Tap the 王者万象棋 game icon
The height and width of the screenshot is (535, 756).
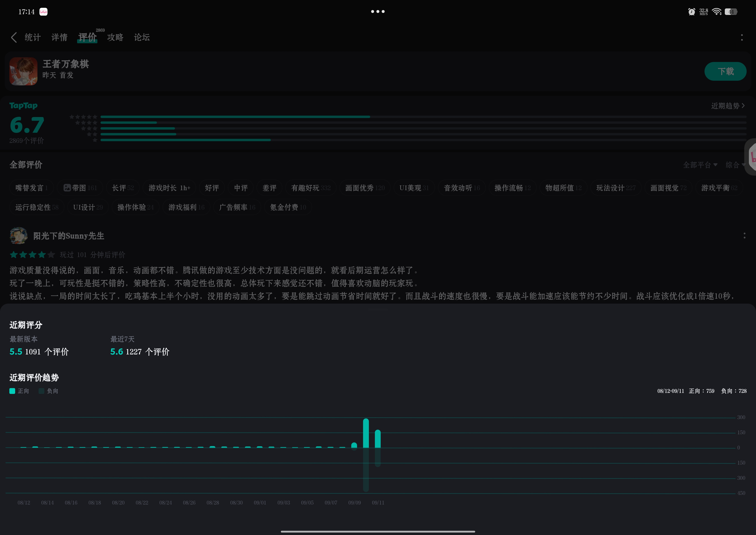pyautogui.click(x=23, y=71)
